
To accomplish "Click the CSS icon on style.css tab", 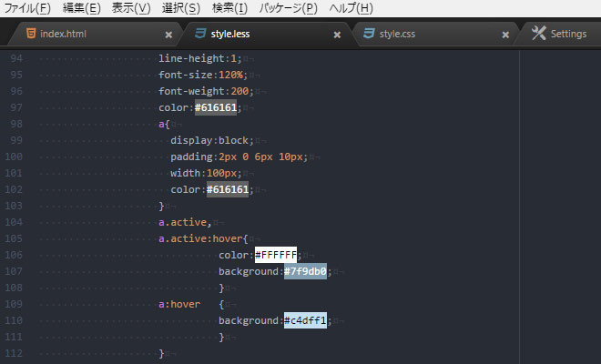I will click(369, 34).
